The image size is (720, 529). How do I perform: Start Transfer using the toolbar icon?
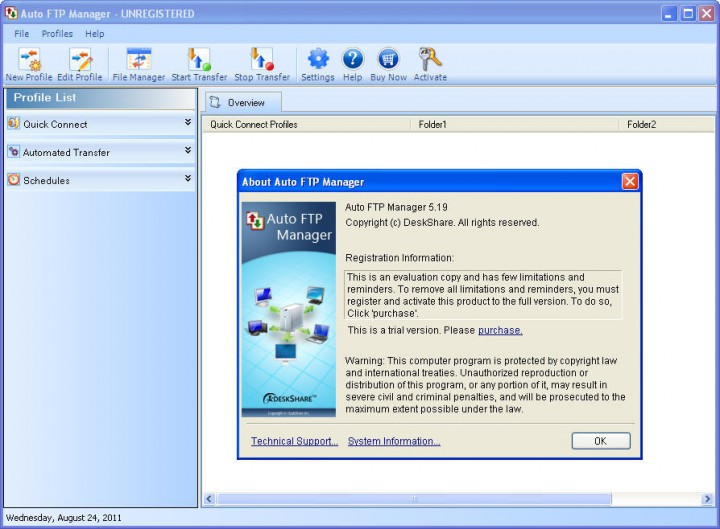tap(199, 60)
